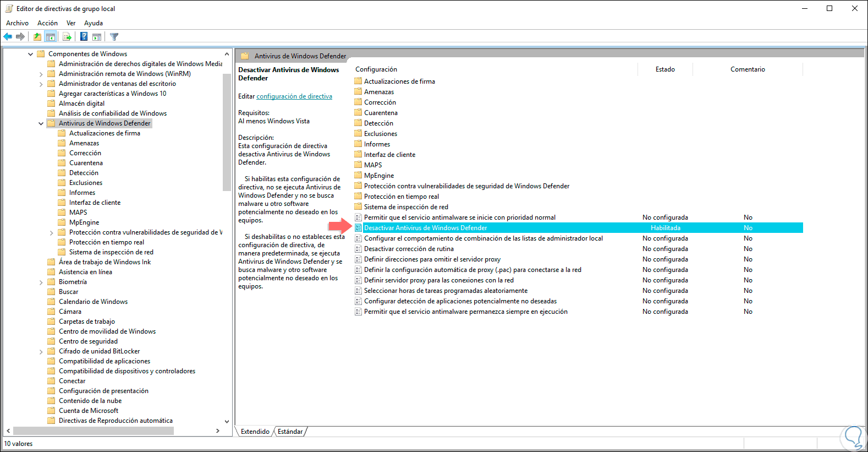Select Centro de movilidad de Windows

point(107,331)
